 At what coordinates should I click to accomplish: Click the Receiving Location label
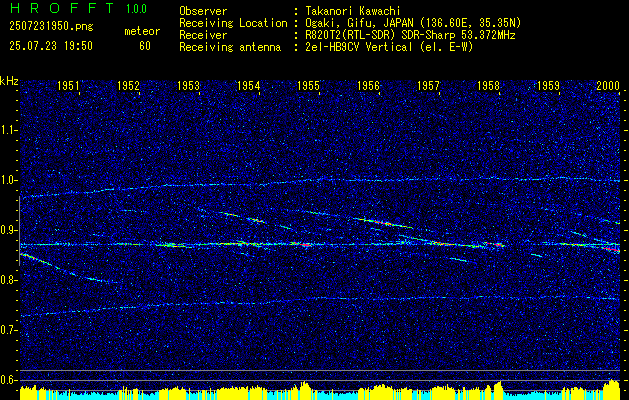pyautogui.click(x=233, y=23)
